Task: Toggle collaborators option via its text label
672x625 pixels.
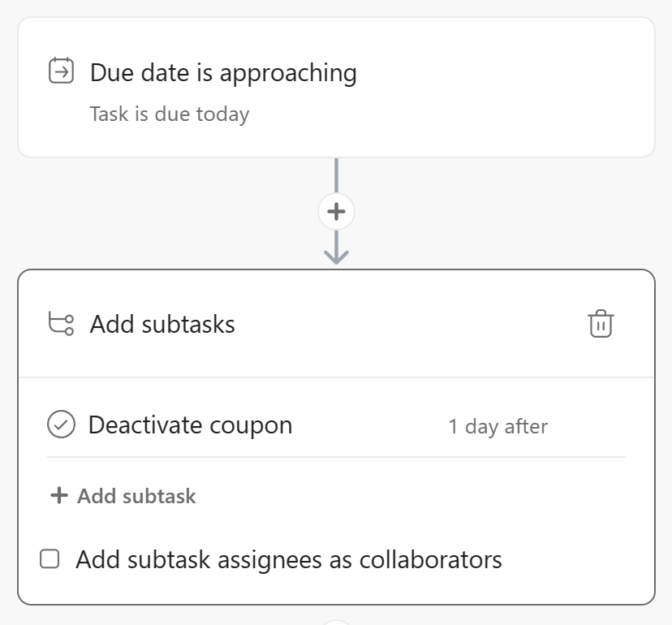Action: click(x=289, y=560)
